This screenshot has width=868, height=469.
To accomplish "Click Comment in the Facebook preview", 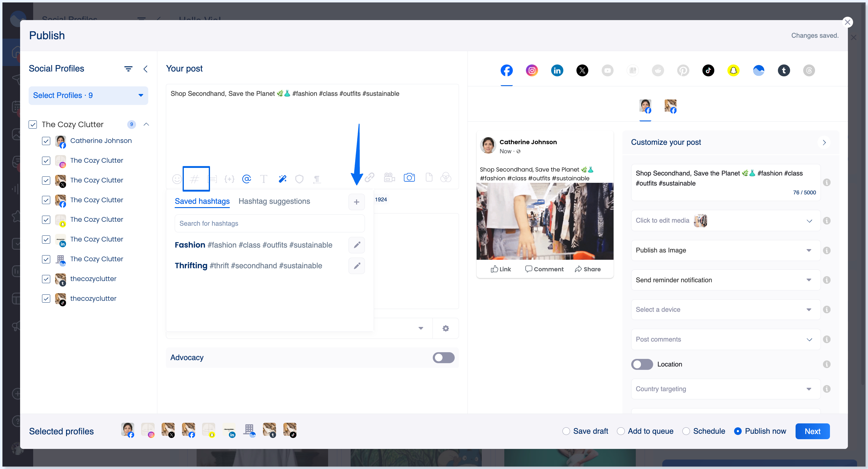I will point(544,269).
